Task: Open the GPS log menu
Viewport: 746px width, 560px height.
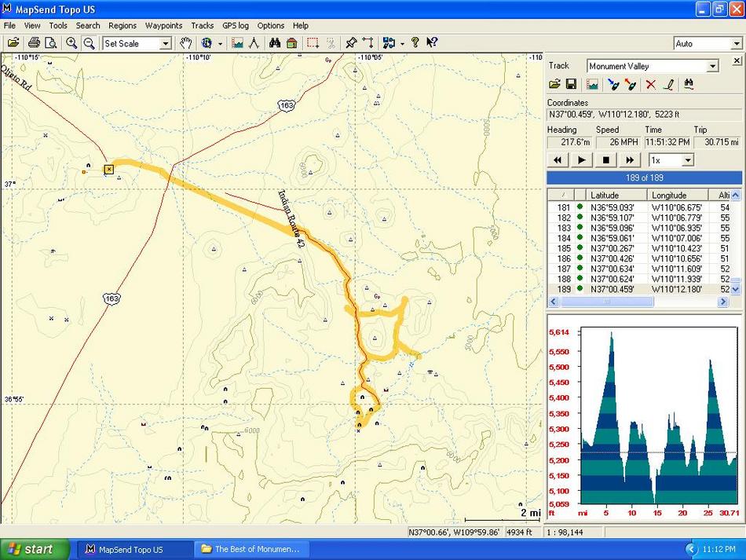Action: tap(236, 26)
